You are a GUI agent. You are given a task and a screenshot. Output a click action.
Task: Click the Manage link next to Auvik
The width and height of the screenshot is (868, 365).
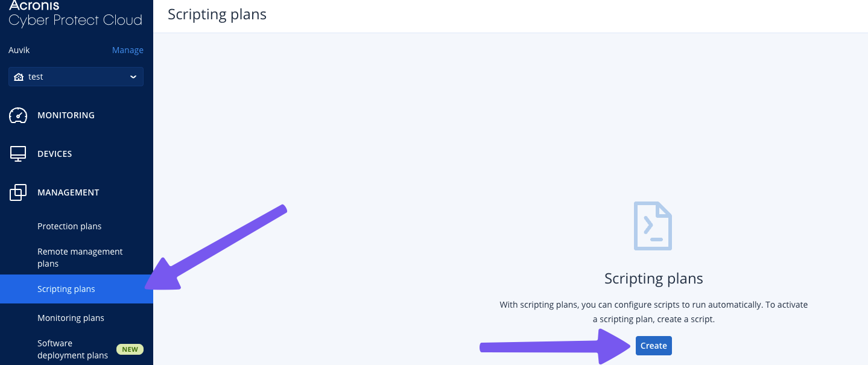pyautogui.click(x=128, y=50)
